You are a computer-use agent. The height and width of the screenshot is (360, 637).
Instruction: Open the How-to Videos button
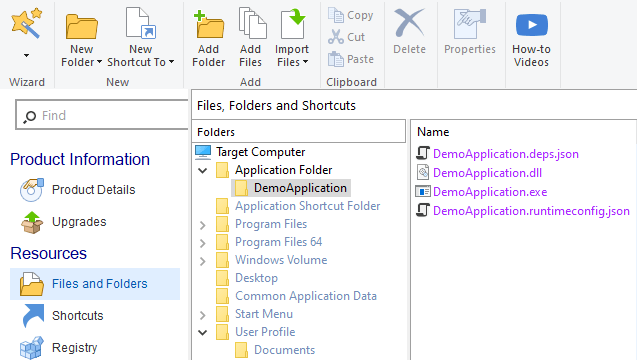(531, 40)
